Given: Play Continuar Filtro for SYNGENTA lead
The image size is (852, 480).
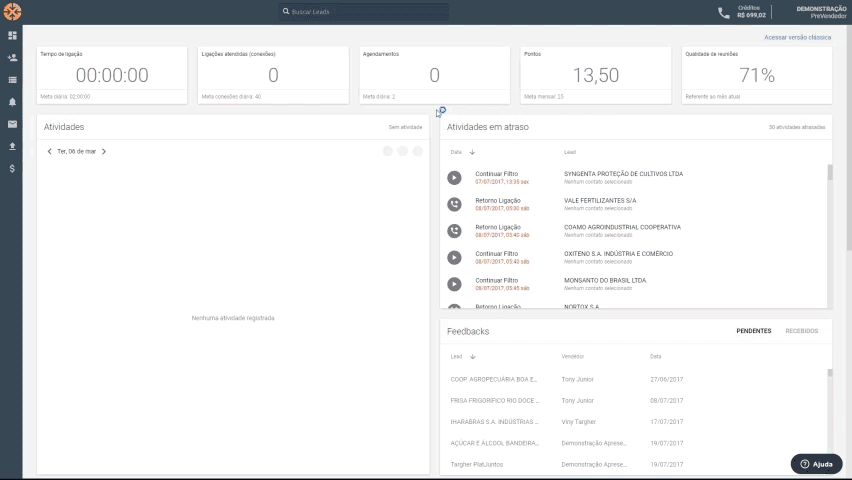Looking at the screenshot, I should [454, 178].
